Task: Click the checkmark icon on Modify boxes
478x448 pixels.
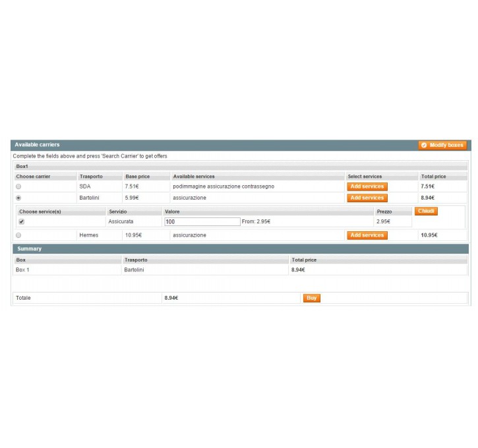Action: (424, 145)
